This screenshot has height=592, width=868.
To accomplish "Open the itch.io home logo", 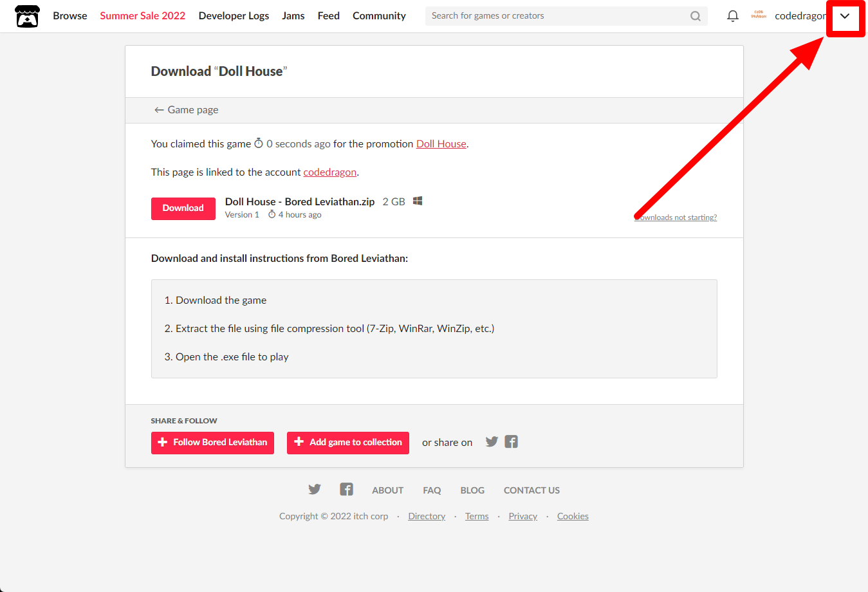I will [x=27, y=16].
